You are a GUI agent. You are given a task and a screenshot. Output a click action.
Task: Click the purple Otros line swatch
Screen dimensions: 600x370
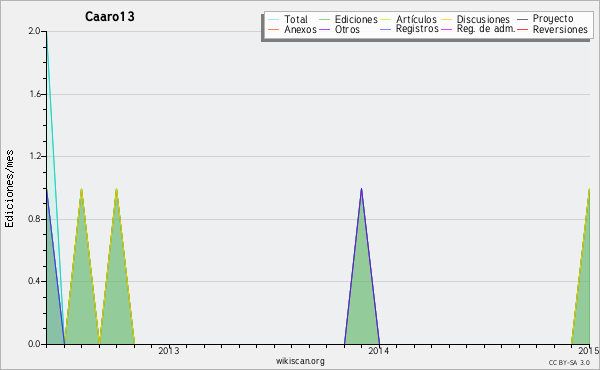[324, 29]
